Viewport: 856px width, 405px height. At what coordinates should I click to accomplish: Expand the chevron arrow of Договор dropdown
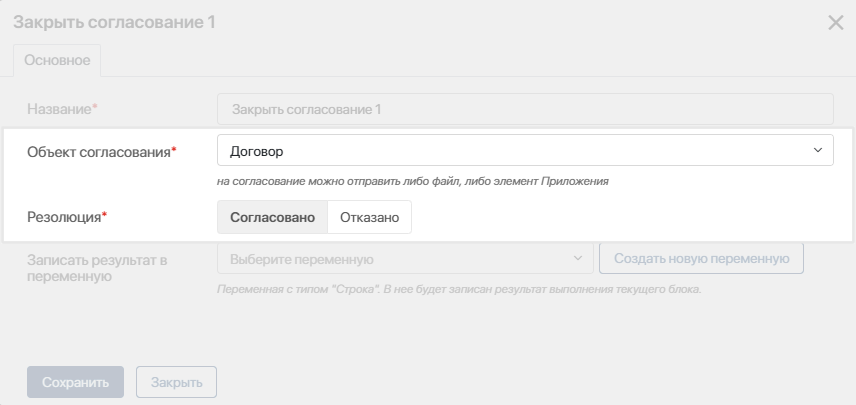pos(817,150)
